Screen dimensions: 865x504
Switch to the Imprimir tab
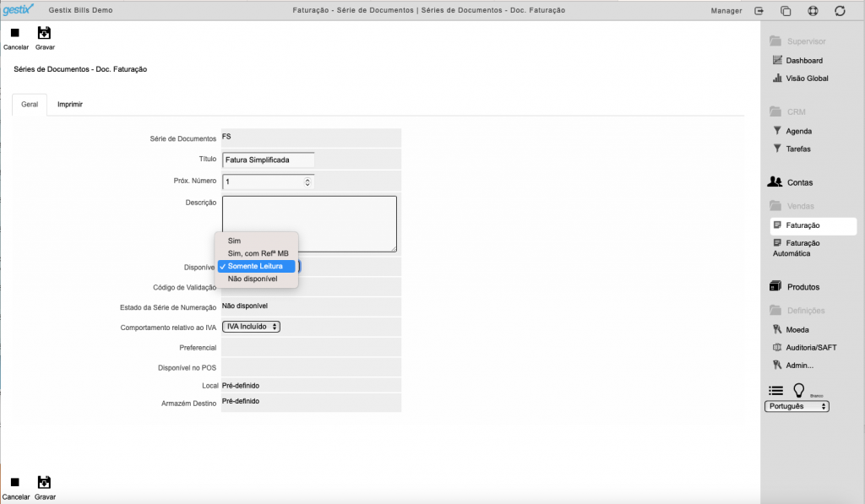click(x=70, y=104)
